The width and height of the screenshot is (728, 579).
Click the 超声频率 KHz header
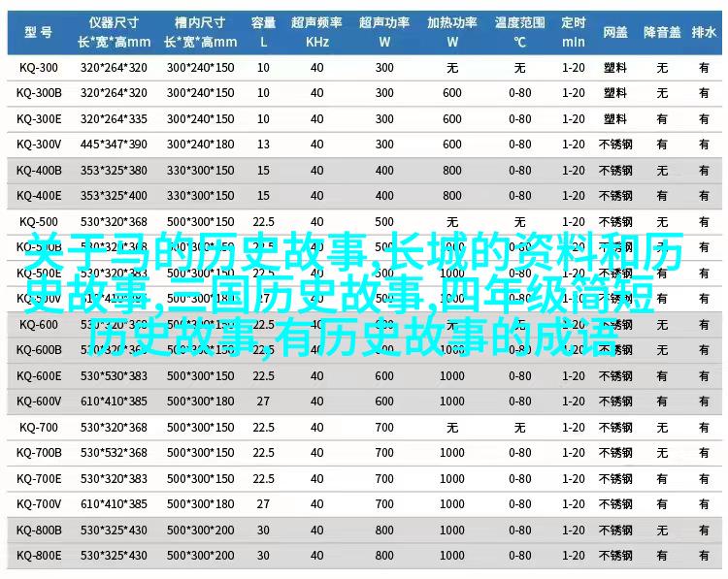pos(317,31)
